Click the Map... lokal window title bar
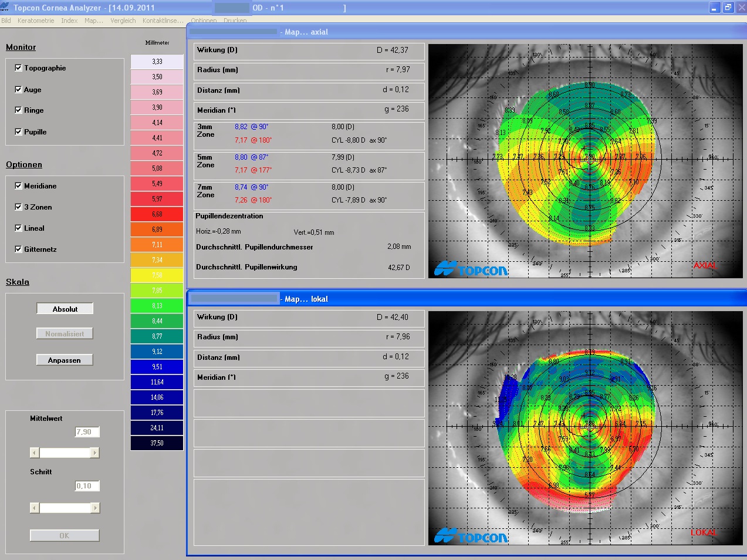This screenshot has width=747, height=560. tap(467, 299)
